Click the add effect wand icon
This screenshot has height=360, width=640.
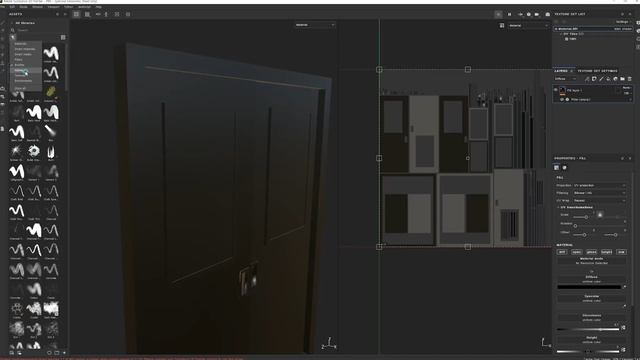pyautogui.click(x=587, y=79)
